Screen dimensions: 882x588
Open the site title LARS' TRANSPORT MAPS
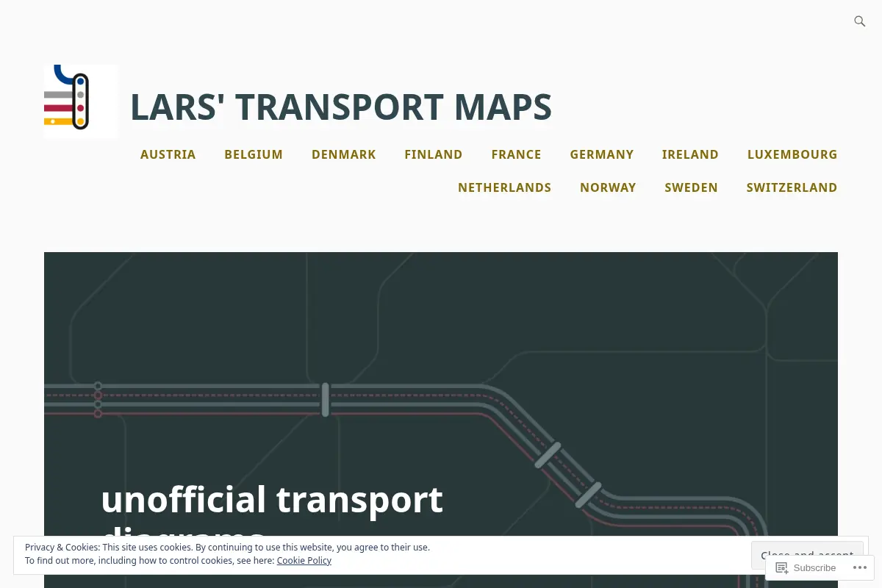click(341, 107)
